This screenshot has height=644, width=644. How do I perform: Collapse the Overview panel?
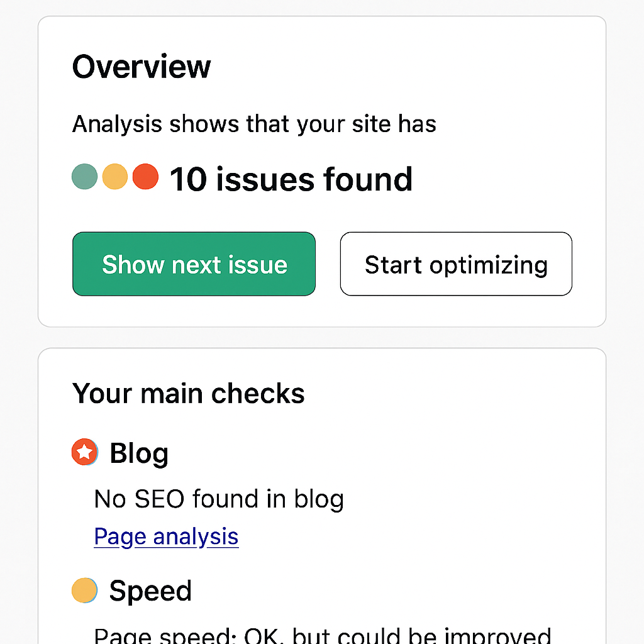click(141, 66)
